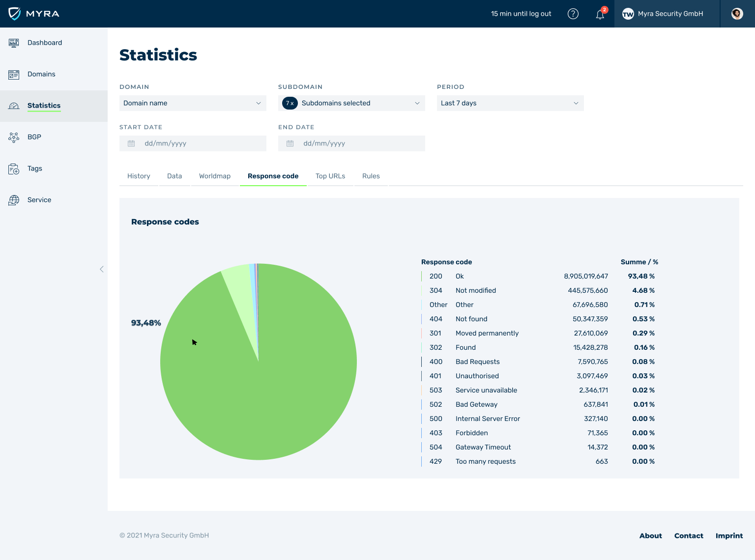Open the Contact footer link
The image size is (755, 560).
click(x=689, y=535)
